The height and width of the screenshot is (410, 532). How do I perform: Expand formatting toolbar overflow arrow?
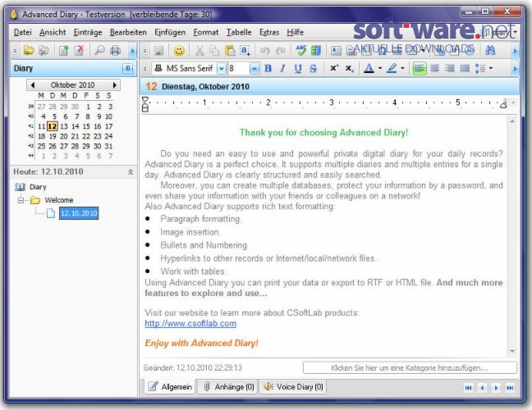[x=515, y=69]
